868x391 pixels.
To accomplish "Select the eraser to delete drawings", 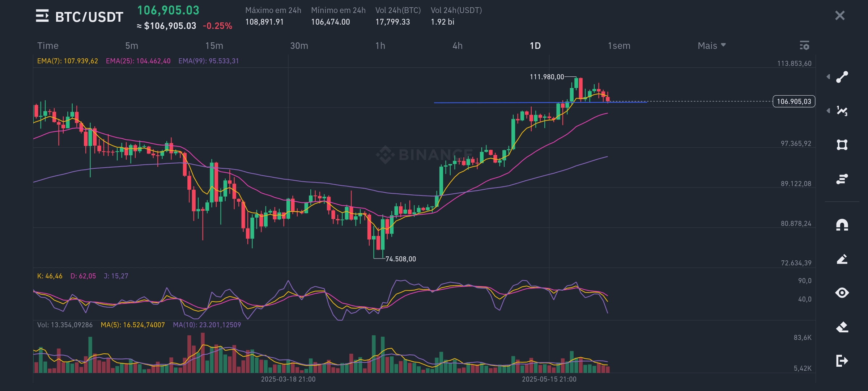I will coord(842,327).
